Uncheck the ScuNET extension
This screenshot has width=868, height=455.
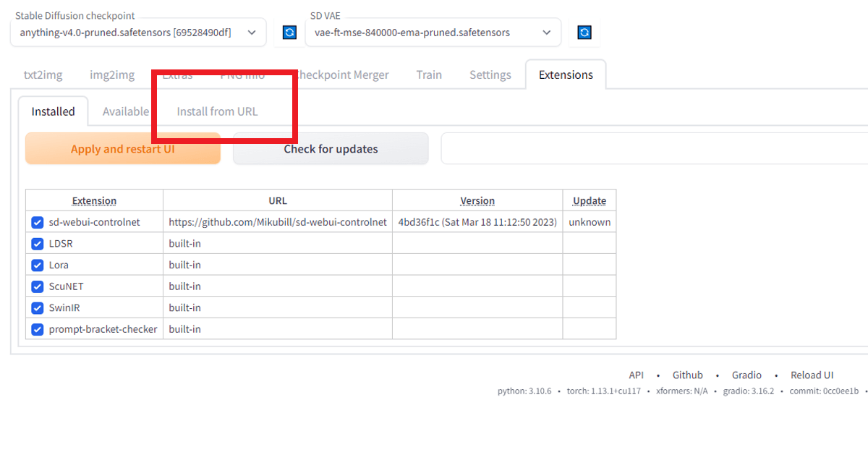[38, 286]
